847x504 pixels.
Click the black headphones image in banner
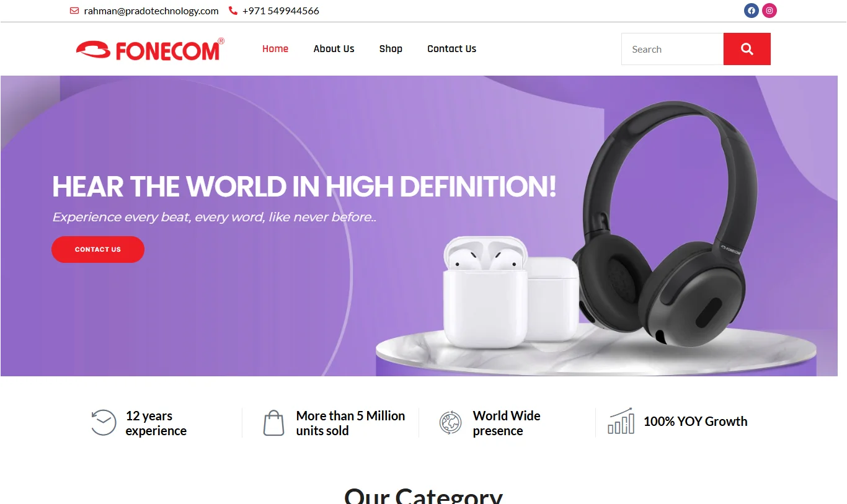pos(667,223)
